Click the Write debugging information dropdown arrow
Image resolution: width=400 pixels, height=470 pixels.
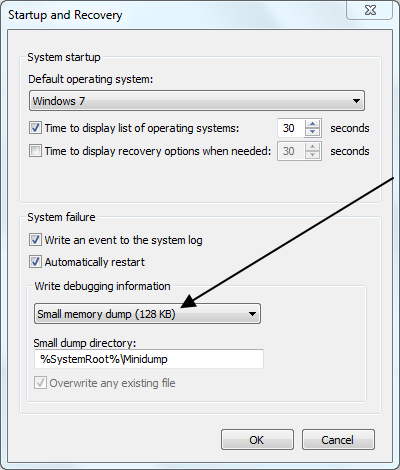[x=252, y=314]
